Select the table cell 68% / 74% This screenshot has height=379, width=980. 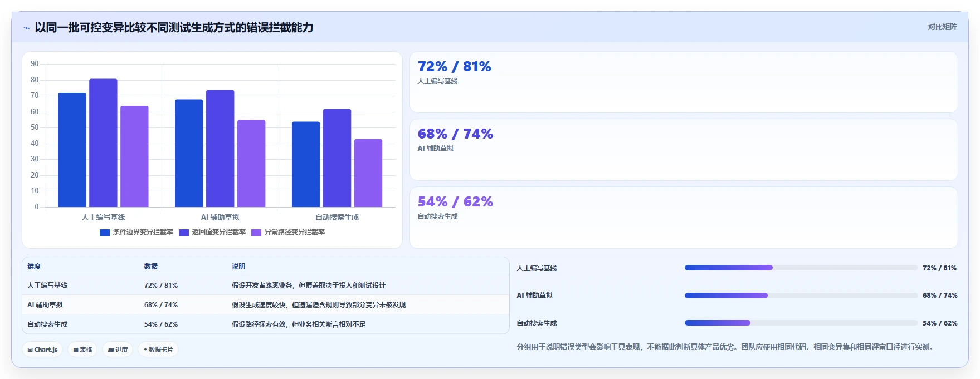tap(161, 305)
